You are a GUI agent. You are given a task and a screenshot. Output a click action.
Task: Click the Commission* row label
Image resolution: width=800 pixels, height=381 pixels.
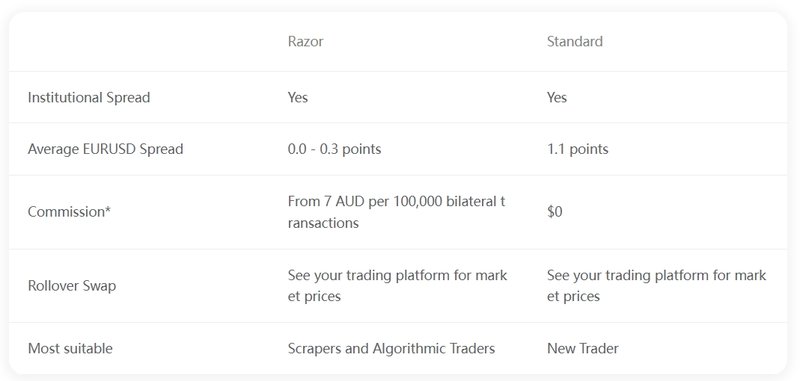pyautogui.click(x=69, y=212)
